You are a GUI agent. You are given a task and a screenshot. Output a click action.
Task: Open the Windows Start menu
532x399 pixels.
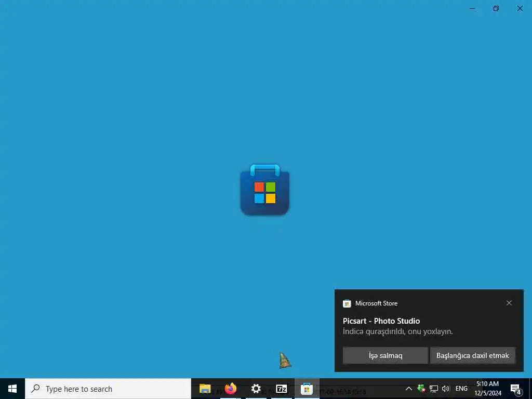tap(12, 389)
